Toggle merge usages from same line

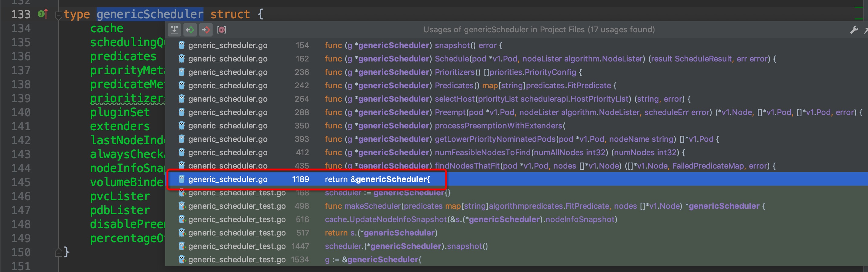coord(174,30)
